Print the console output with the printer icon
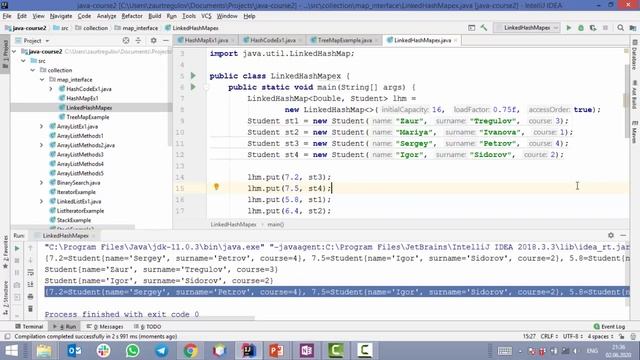 pos(31,297)
